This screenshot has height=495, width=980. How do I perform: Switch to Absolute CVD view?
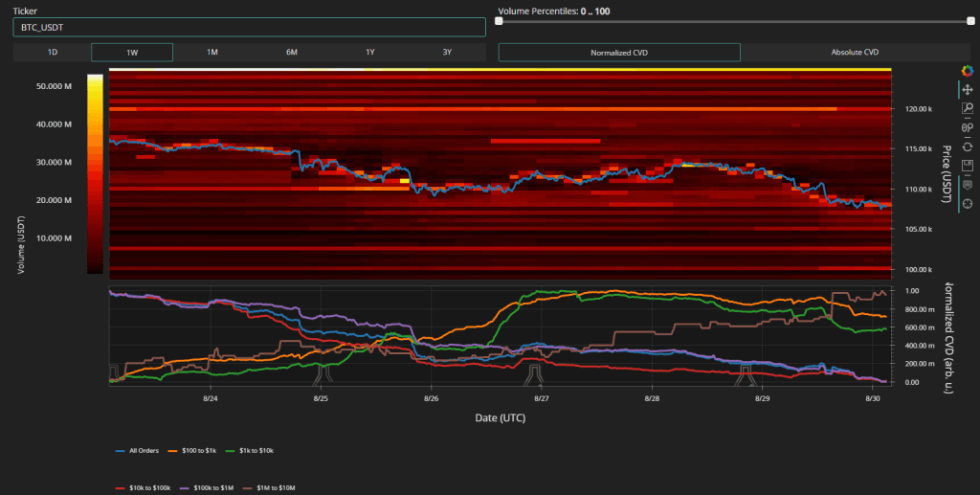point(857,53)
